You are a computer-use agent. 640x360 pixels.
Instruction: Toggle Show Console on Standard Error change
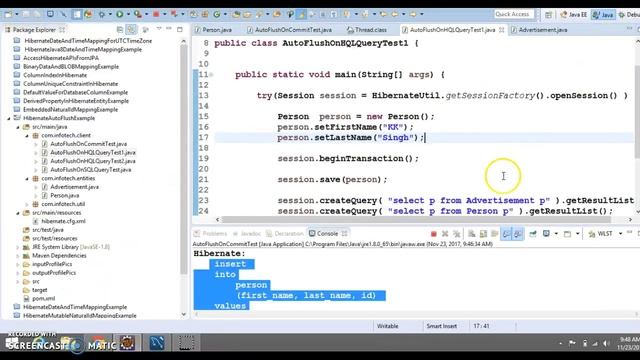518,234
